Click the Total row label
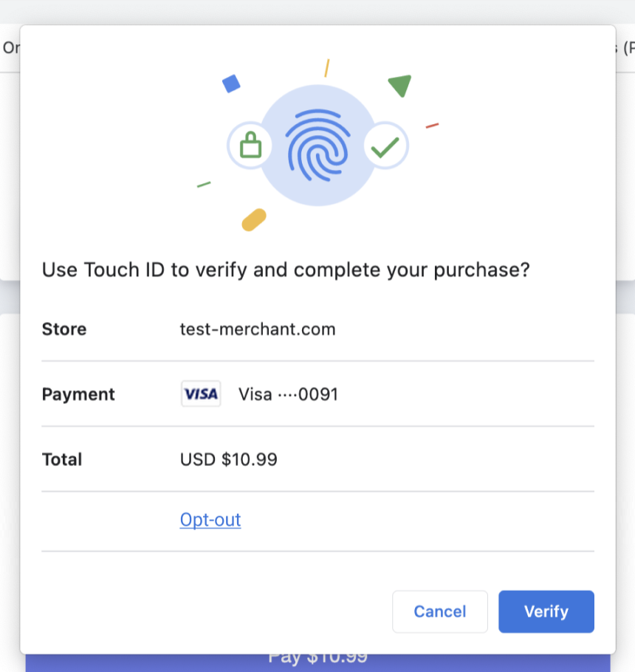This screenshot has width=635, height=672. [x=62, y=459]
